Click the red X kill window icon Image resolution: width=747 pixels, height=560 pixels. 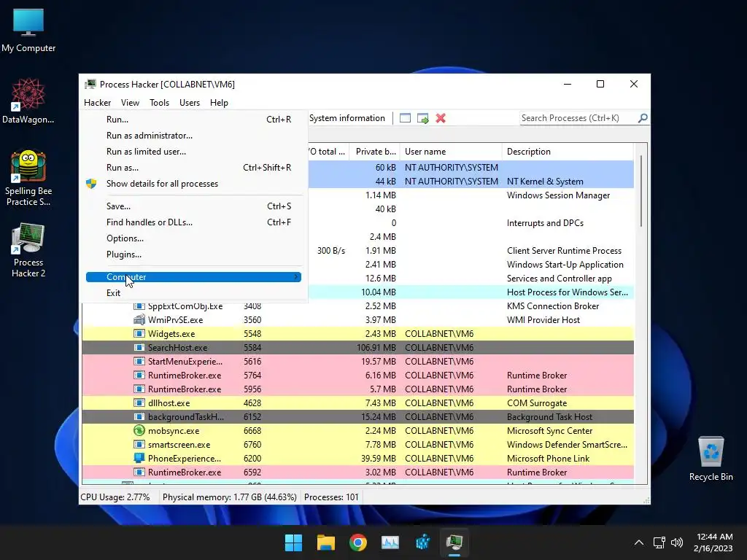click(x=441, y=118)
